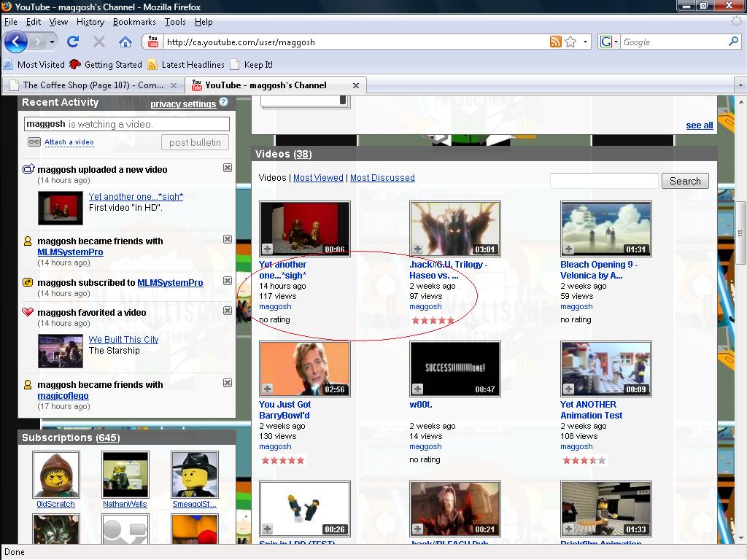
Task: Add w00t. video to QuickList
Action: pos(418,389)
